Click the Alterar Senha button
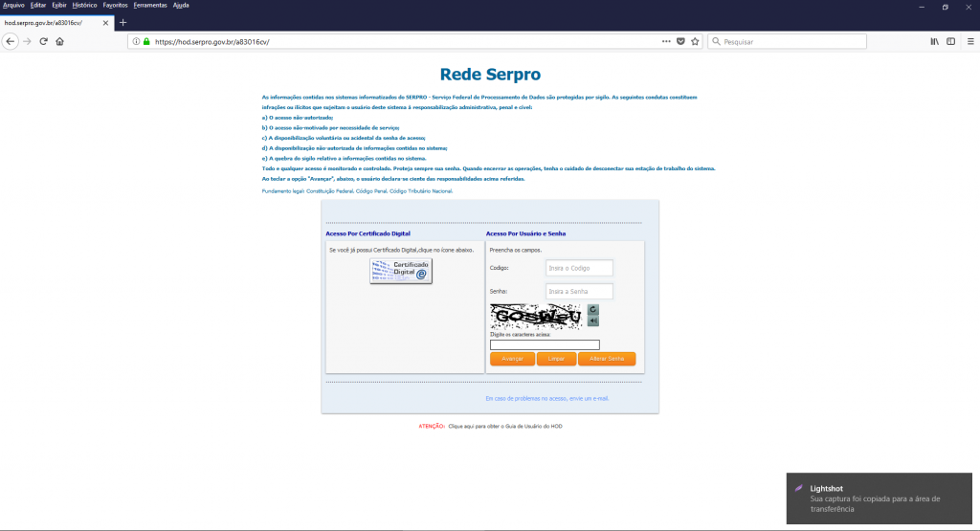 click(607, 359)
